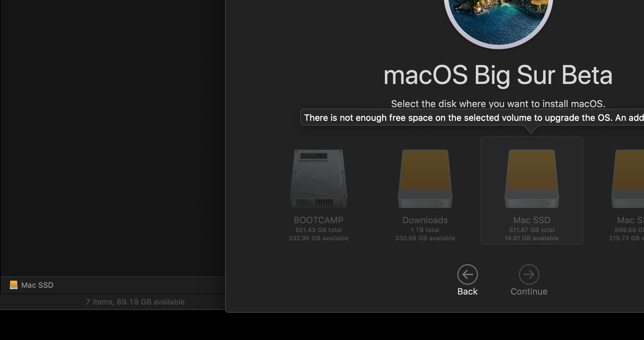This screenshot has width=644, height=340.
Task: Select the partially visible 999.86 GB Mac SSD drive
Action: [x=628, y=179]
